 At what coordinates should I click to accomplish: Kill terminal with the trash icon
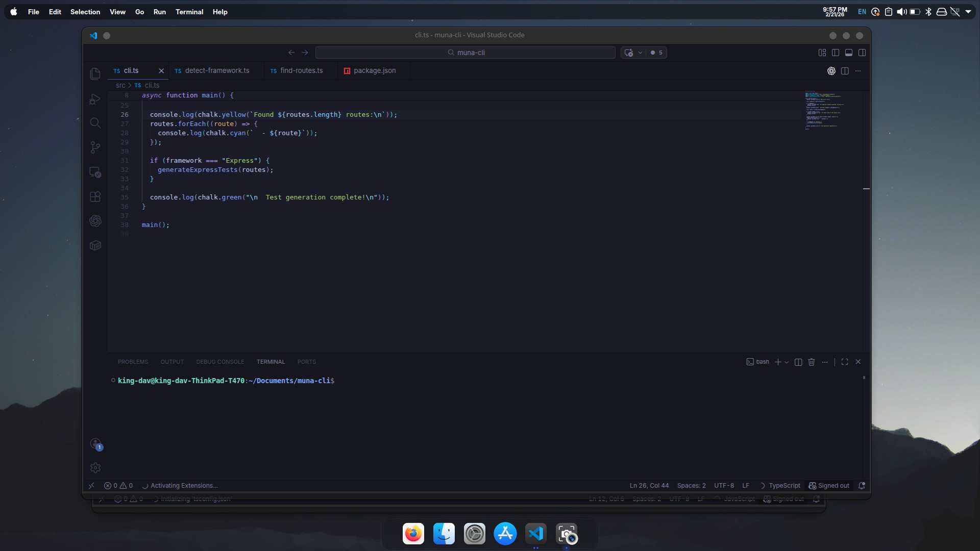(x=812, y=362)
